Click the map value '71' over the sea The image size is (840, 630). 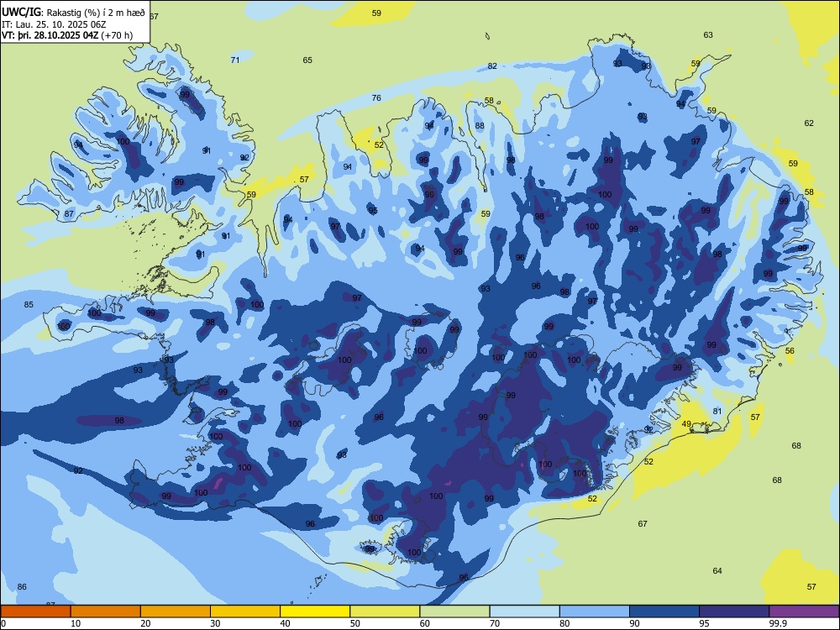(x=235, y=60)
